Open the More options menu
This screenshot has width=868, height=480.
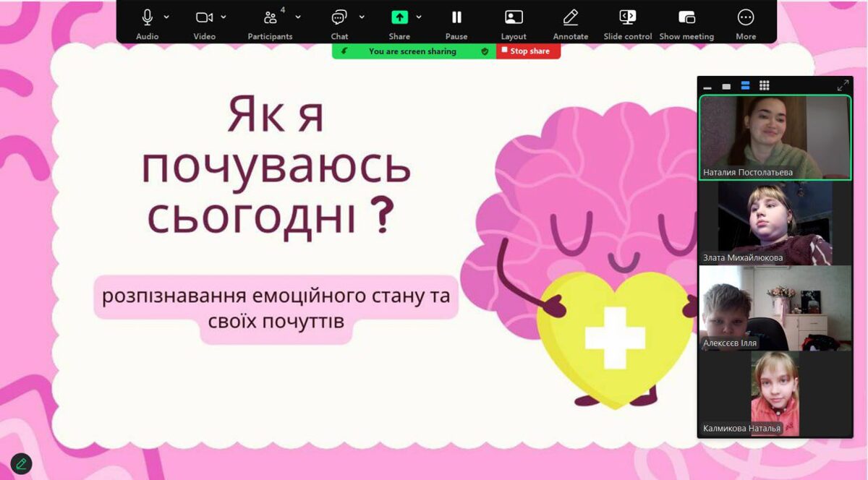[746, 17]
